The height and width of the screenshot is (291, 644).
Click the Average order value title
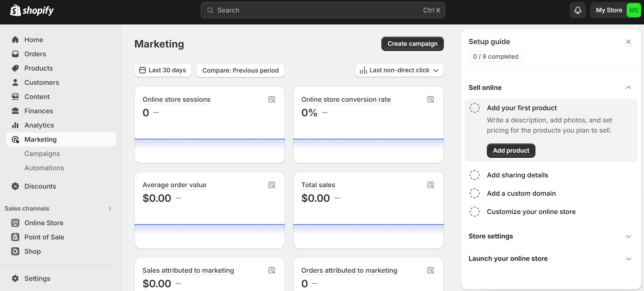click(174, 185)
